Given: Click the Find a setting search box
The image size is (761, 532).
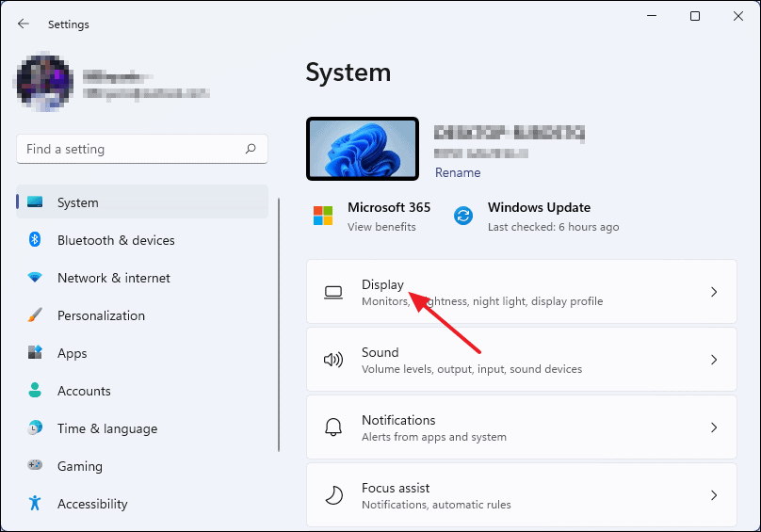Looking at the screenshot, I should (x=142, y=149).
